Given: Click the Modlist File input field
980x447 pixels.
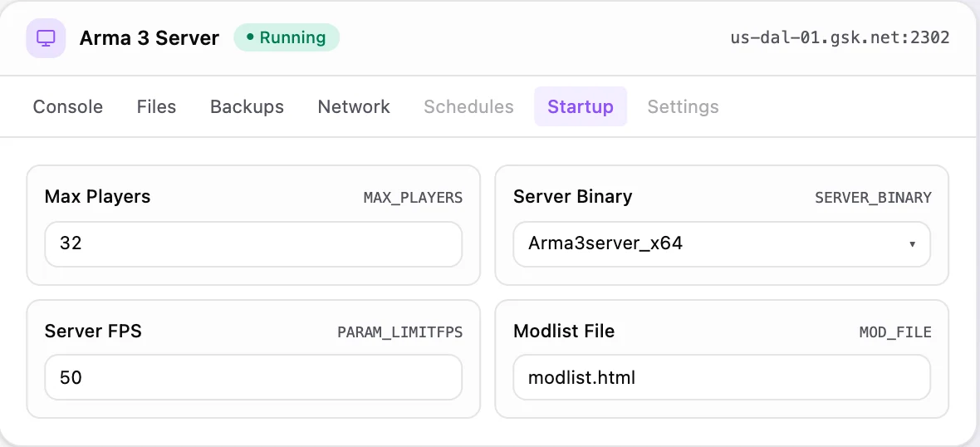Looking at the screenshot, I should point(722,377).
